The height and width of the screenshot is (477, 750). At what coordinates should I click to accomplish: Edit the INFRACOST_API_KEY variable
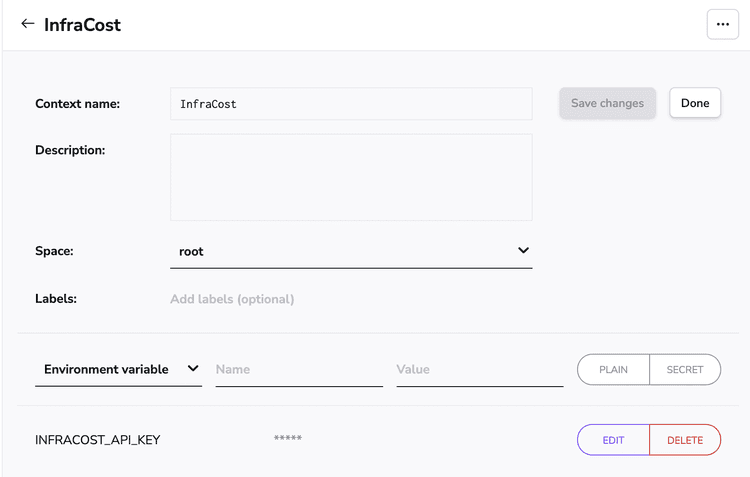pos(613,440)
